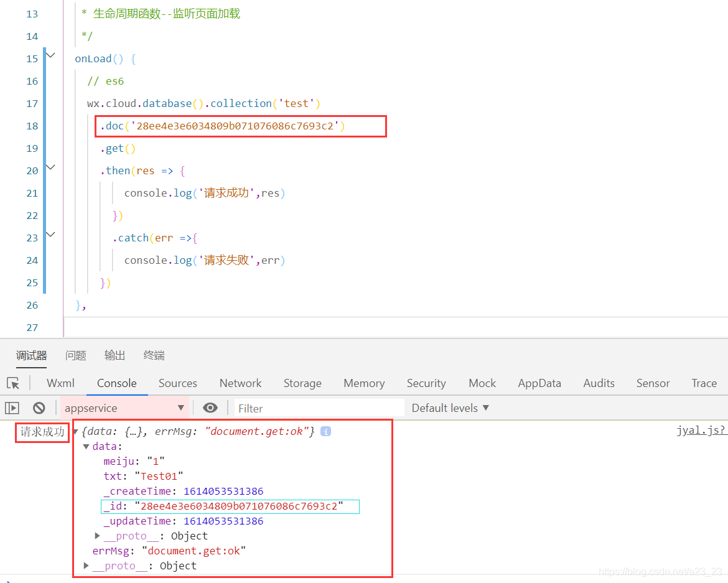Open the 终端 tab
Image resolution: width=728 pixels, height=583 pixels.
(x=154, y=355)
